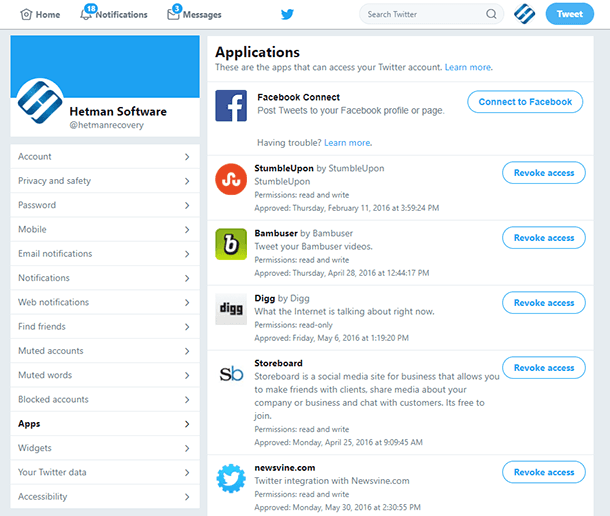
Task: Click Learn more link after Having trouble
Action: click(347, 143)
